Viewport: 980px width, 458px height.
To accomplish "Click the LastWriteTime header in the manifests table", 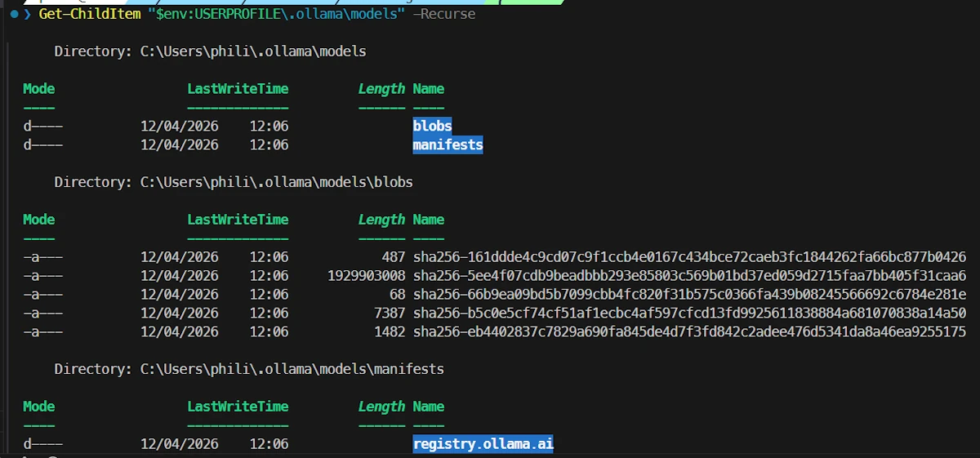I will (238, 407).
